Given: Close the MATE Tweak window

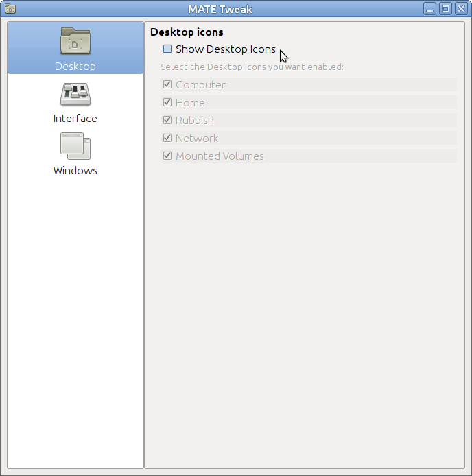Looking at the screenshot, I should [x=462, y=9].
